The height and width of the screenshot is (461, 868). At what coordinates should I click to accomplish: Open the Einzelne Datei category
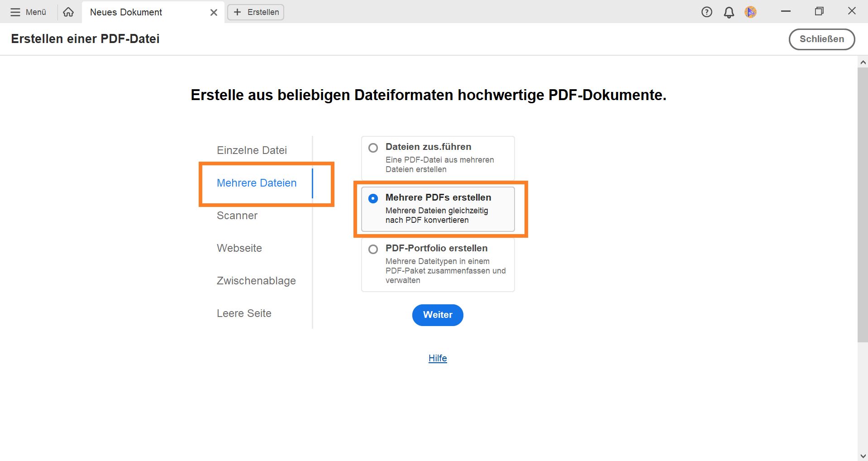pyautogui.click(x=252, y=150)
